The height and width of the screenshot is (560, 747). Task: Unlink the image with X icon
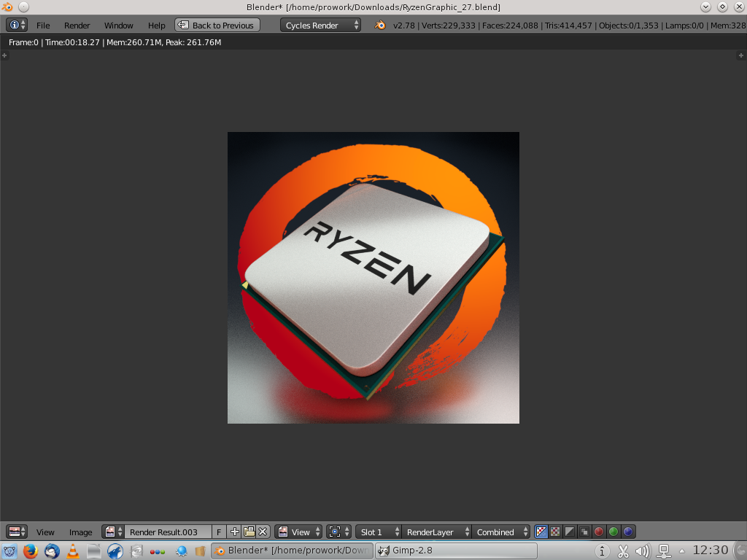point(263,532)
